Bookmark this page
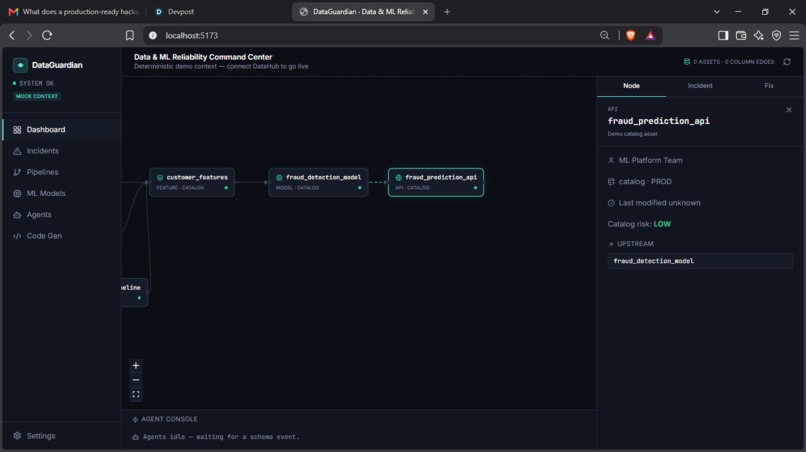 click(x=130, y=35)
